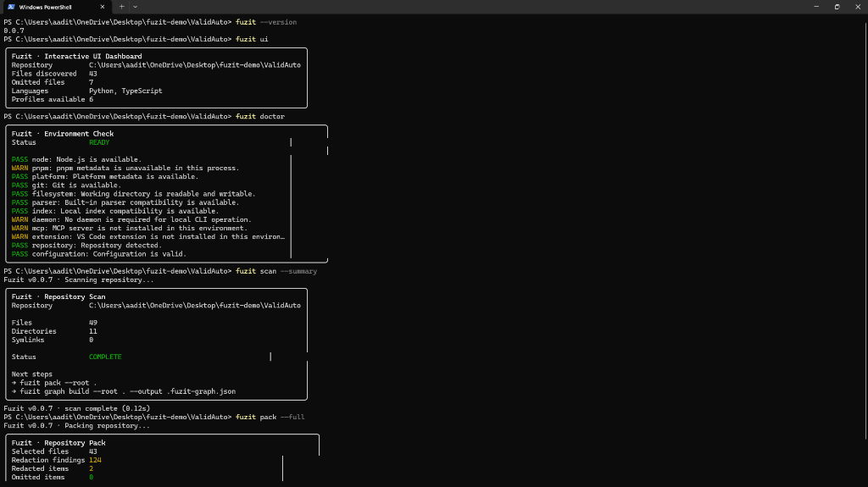Screen dimensions: 868x487
Task: Restore down the terminal window
Action: [837, 7]
